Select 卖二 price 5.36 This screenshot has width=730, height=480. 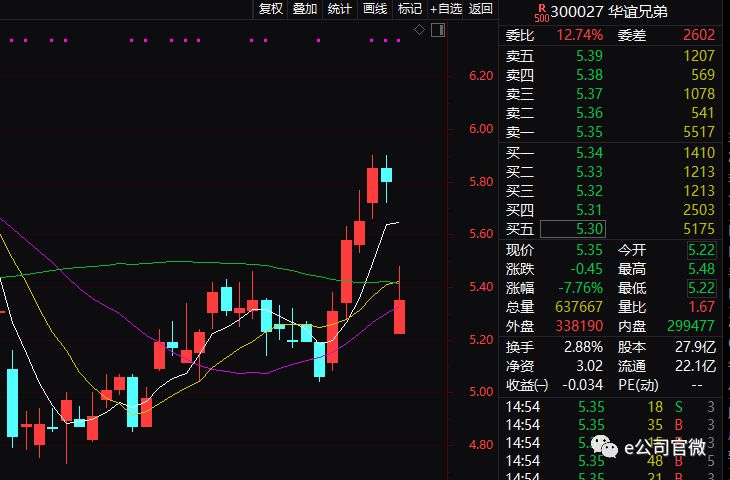(x=589, y=113)
